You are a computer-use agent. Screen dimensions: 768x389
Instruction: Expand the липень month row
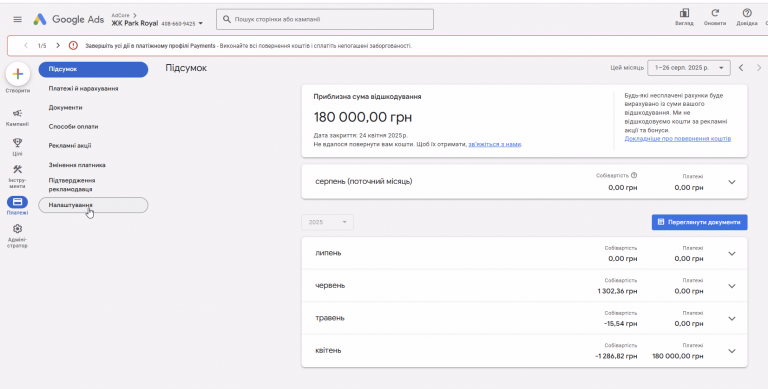point(525,253)
